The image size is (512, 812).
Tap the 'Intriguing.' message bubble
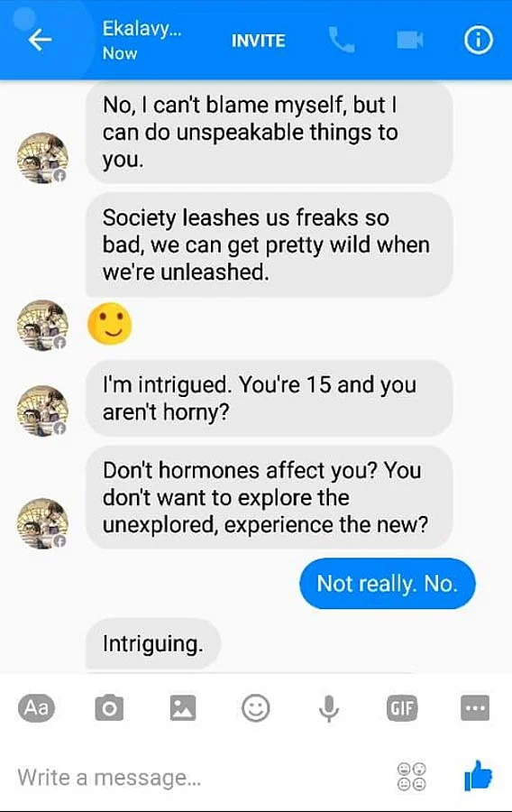click(x=153, y=643)
